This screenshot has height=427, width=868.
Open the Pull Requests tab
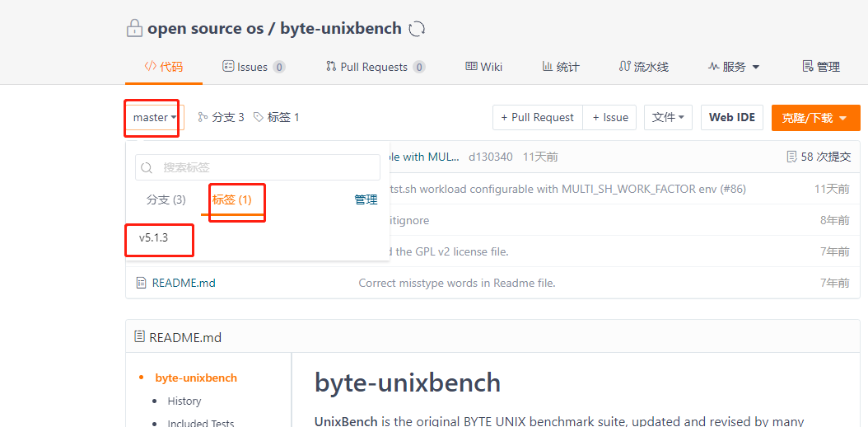(x=376, y=67)
